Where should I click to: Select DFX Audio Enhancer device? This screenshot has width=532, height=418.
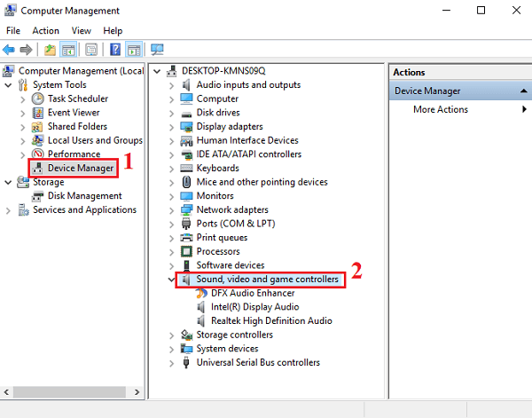(253, 293)
